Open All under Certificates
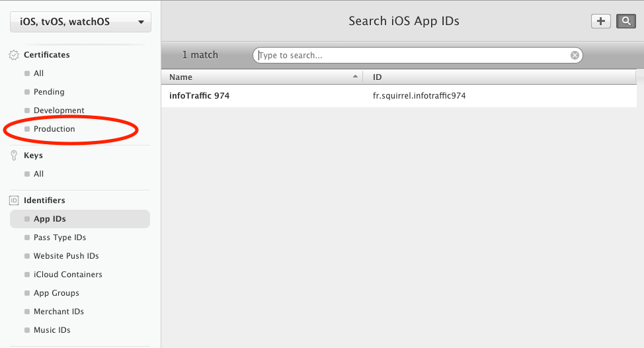This screenshot has width=644, height=348. point(38,73)
